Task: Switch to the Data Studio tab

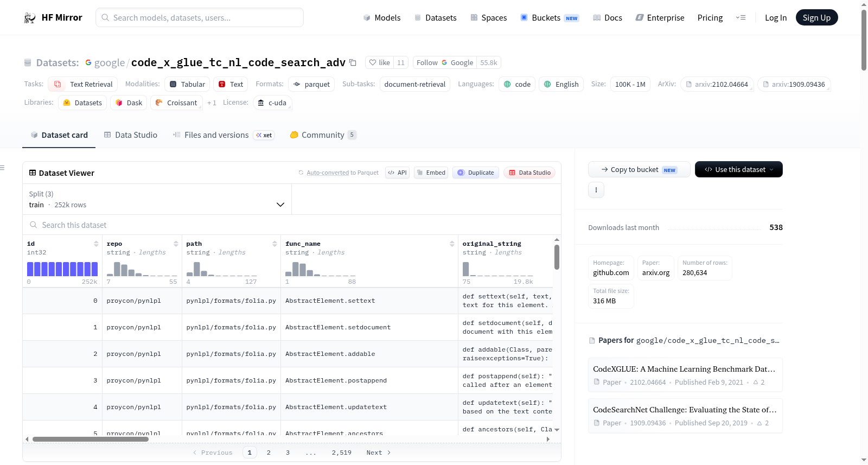Action: pos(131,135)
